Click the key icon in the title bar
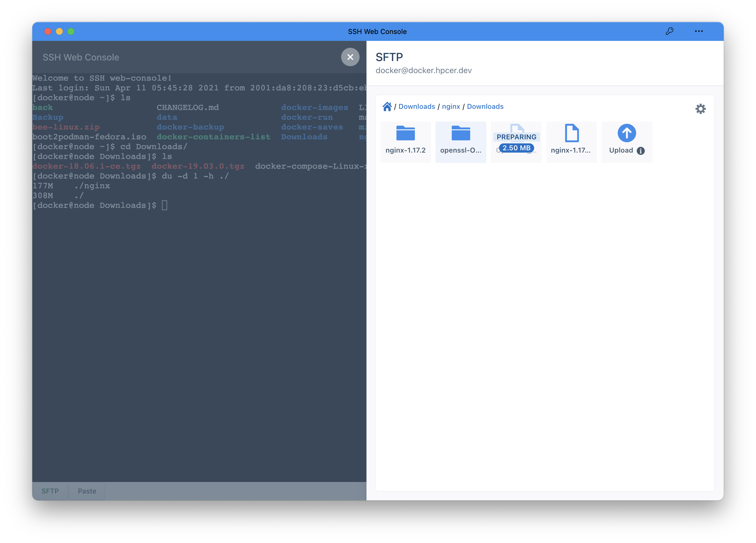The width and height of the screenshot is (756, 543). pyautogui.click(x=669, y=31)
